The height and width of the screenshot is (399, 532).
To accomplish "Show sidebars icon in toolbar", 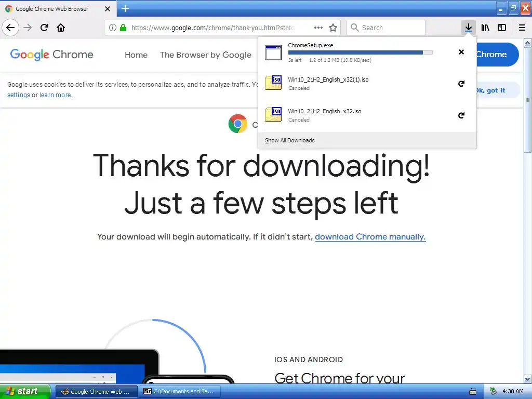I will [x=502, y=28].
